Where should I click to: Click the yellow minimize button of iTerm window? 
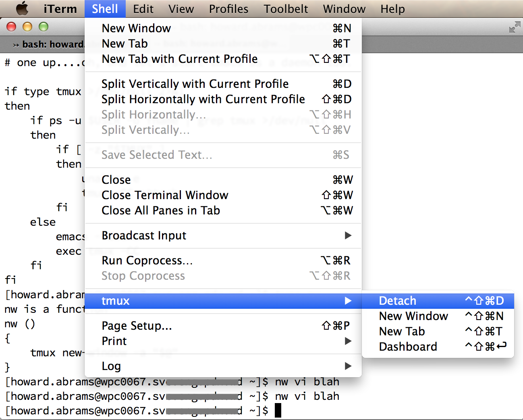tap(27, 27)
